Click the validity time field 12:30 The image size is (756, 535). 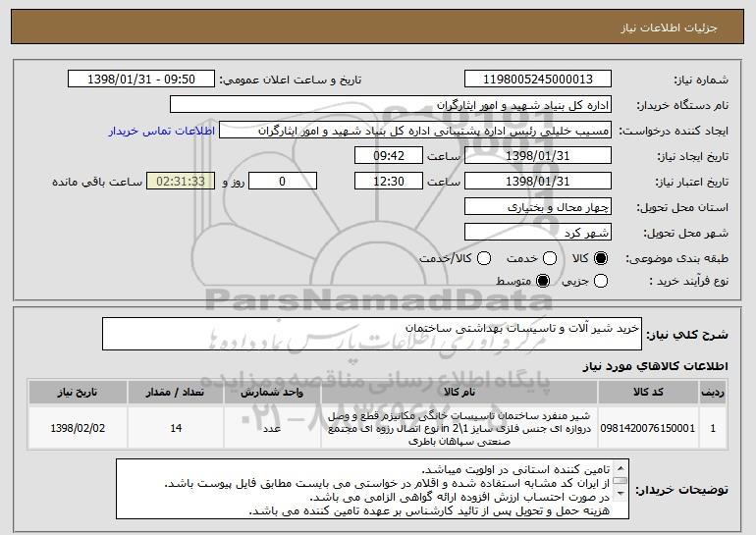pyautogui.click(x=389, y=182)
